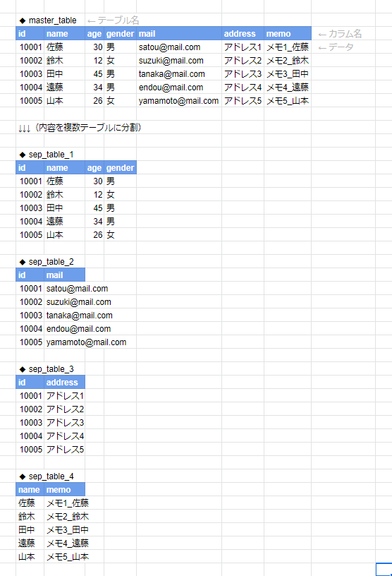
Task: Select yamamoto@mail.com in sep_table_2
Action: click(x=86, y=342)
